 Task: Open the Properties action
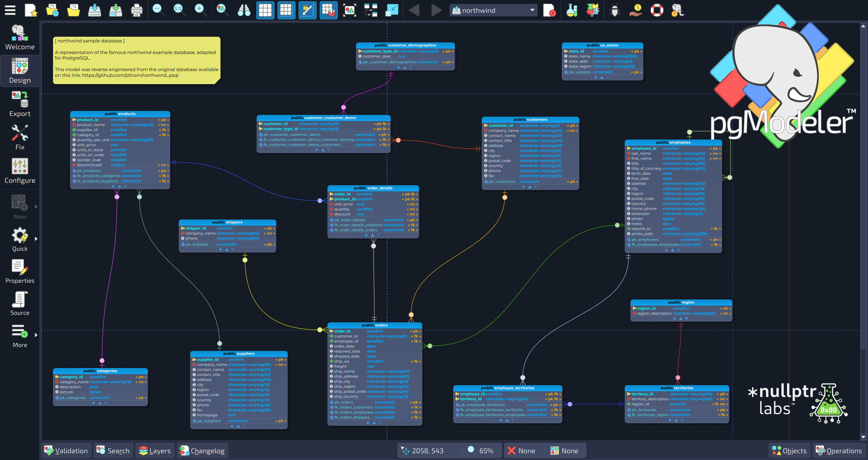[x=20, y=271]
